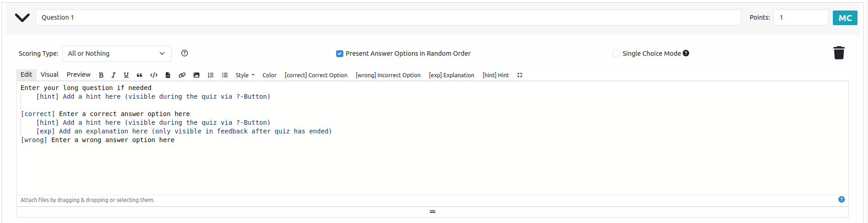Image resolution: width=868 pixels, height=223 pixels.
Task: Insert a [correct] Correct Option tag
Action: (316, 75)
